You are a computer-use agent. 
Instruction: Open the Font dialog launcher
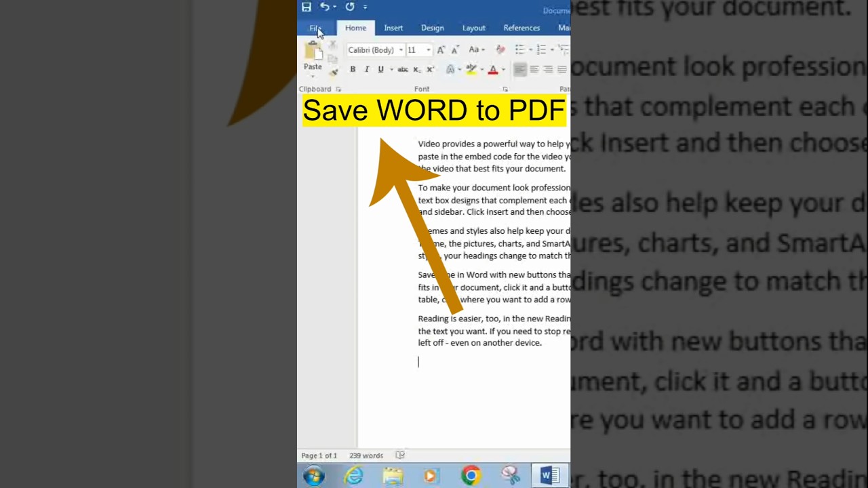[505, 89]
